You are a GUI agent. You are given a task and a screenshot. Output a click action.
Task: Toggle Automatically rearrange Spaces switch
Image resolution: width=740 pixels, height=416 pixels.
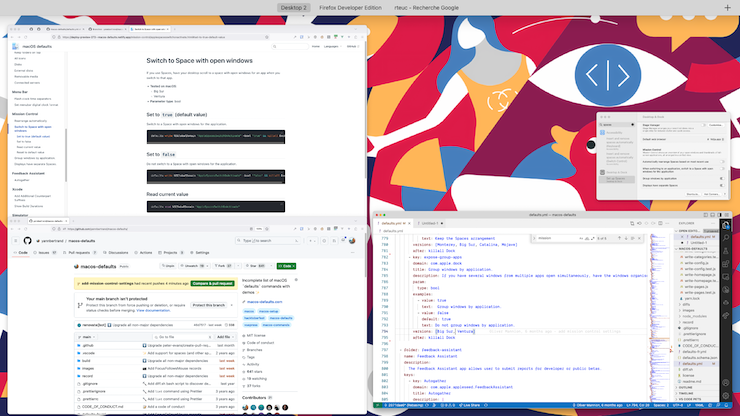[722, 161]
